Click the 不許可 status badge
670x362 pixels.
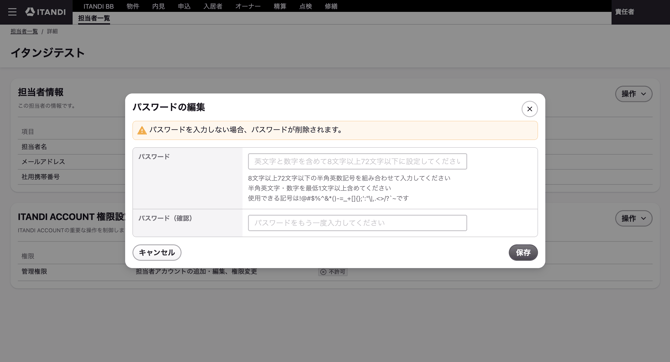coord(333,272)
